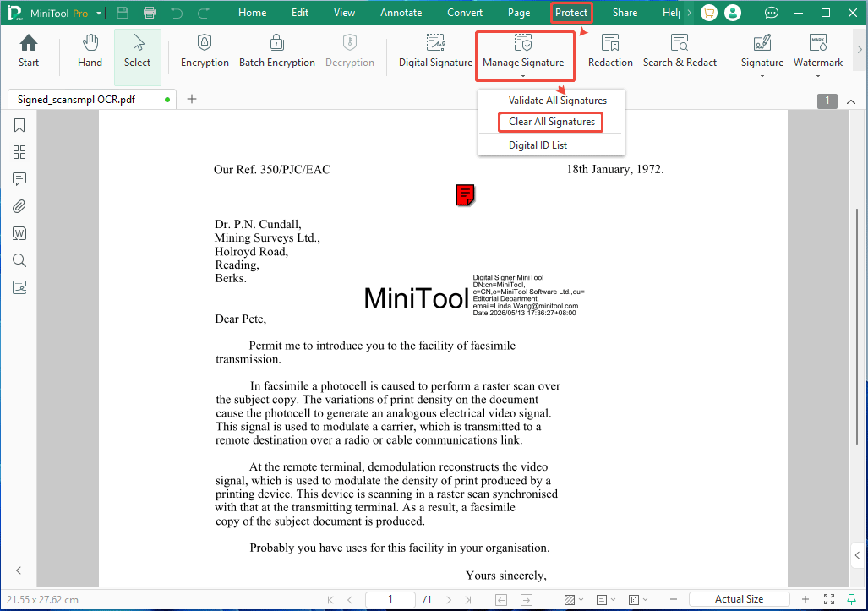
Task: Open the Word conversion sidebar icon
Action: pos(19,233)
